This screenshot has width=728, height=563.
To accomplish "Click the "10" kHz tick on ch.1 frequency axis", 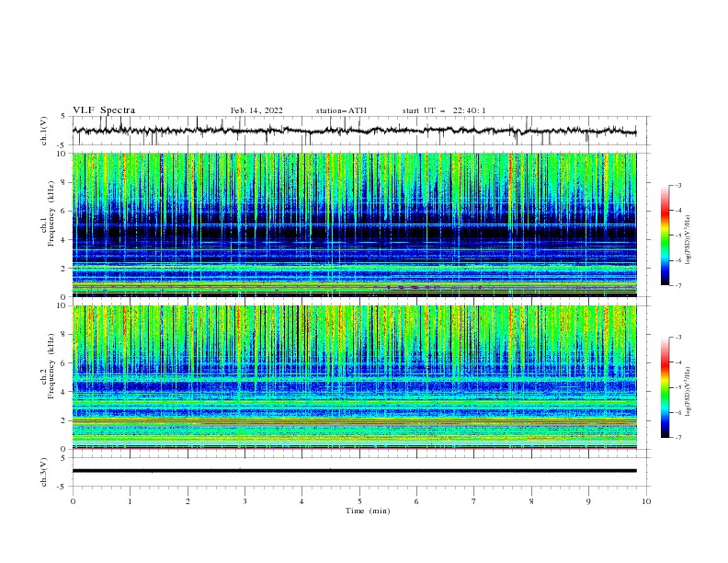I will coord(62,154).
